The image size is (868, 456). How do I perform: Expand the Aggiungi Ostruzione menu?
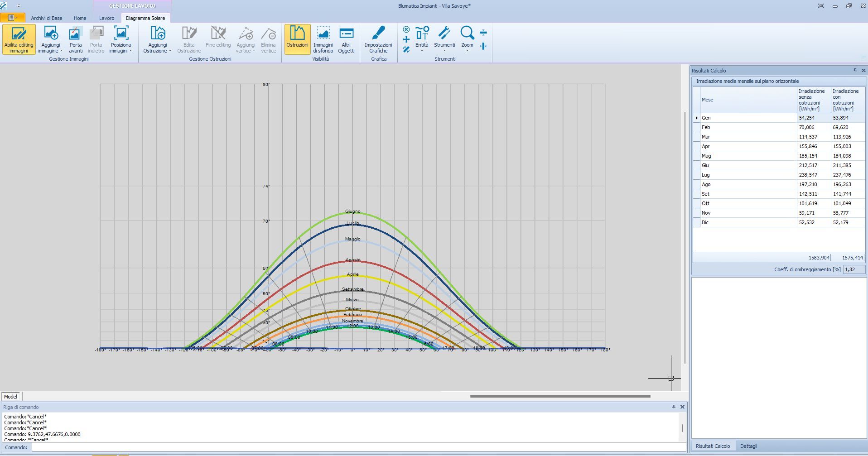(157, 48)
